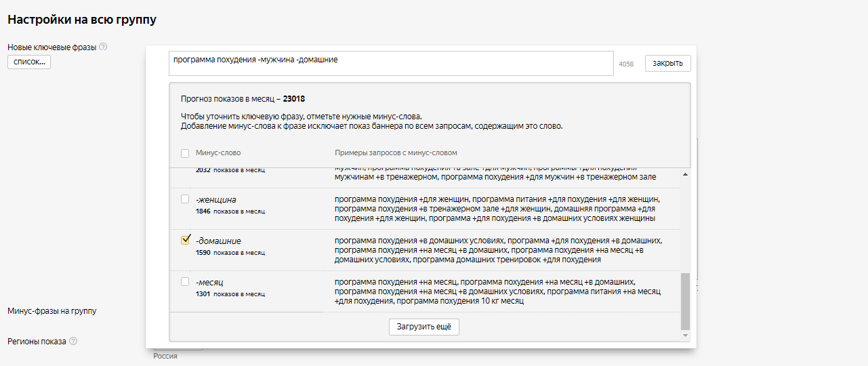Check the -женщина minus-word checkbox
Viewport: 868px width, 366px height.
(x=185, y=199)
